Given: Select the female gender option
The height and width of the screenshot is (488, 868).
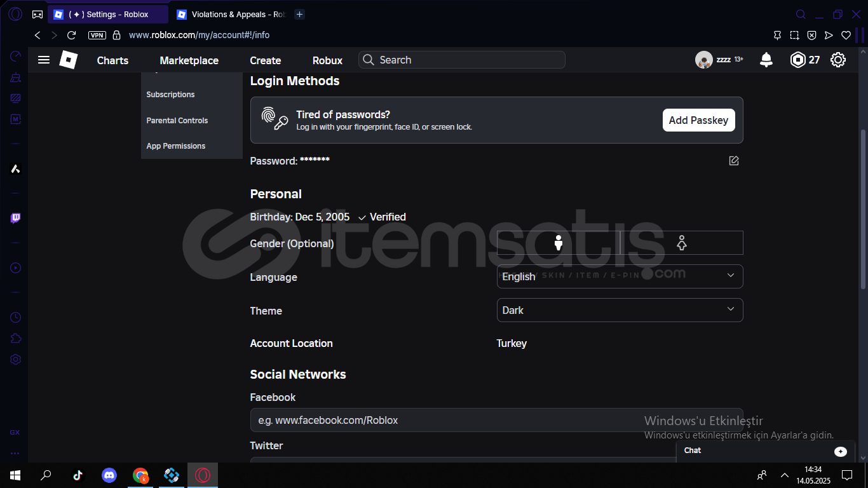Looking at the screenshot, I should pos(682,243).
